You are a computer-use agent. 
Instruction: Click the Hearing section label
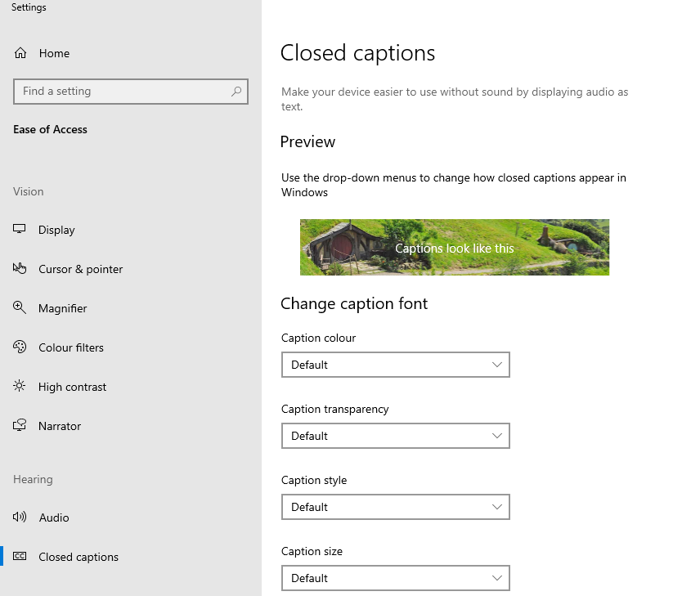[x=33, y=479]
